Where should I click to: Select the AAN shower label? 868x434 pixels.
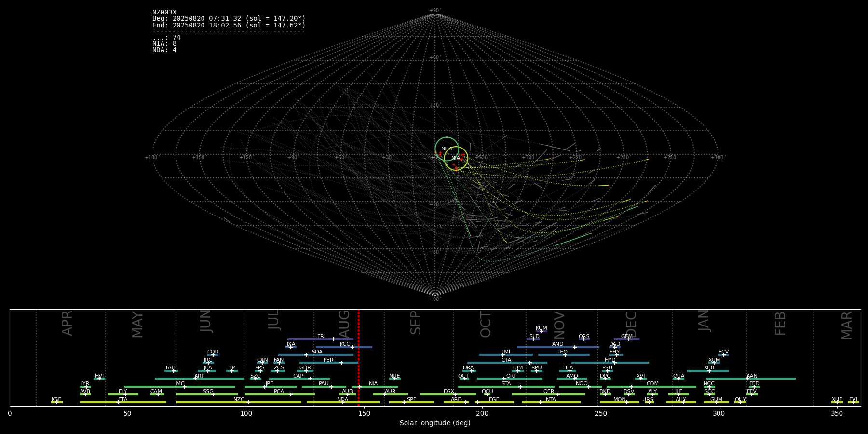click(752, 376)
